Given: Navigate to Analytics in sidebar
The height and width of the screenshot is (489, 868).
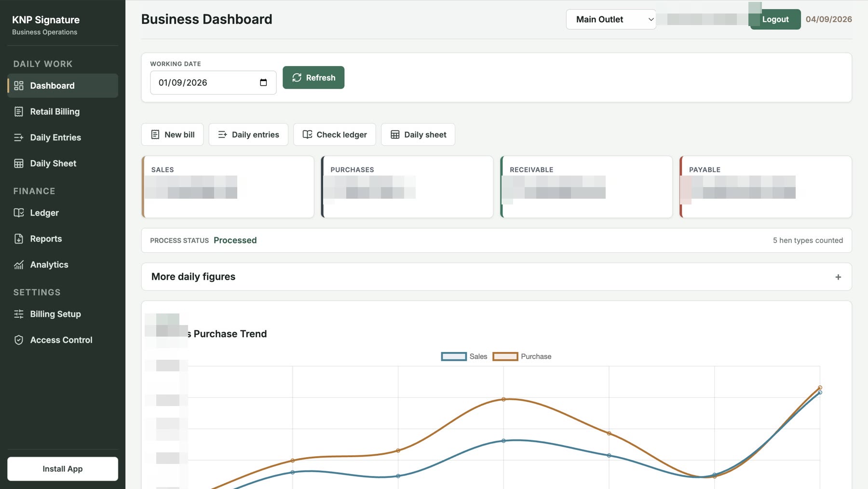Looking at the screenshot, I should [63, 265].
